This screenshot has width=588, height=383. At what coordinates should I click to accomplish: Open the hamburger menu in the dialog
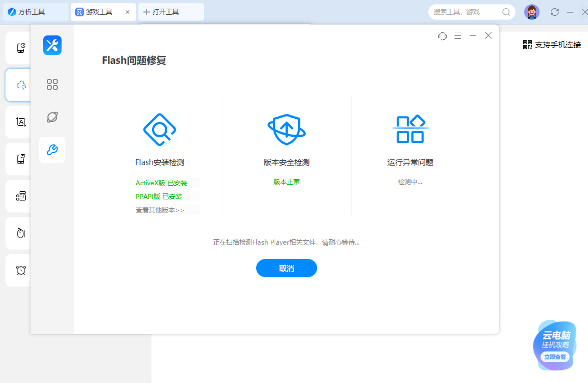coord(458,35)
